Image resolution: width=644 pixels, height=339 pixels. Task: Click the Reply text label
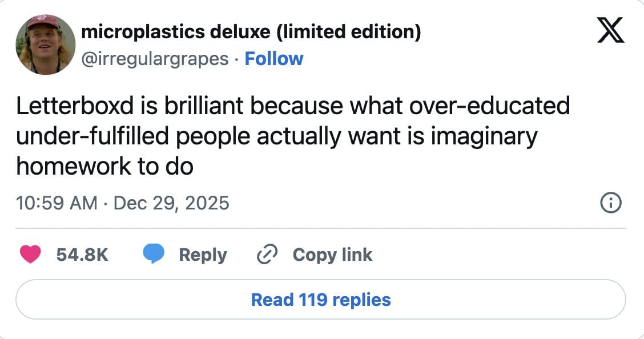point(203,255)
